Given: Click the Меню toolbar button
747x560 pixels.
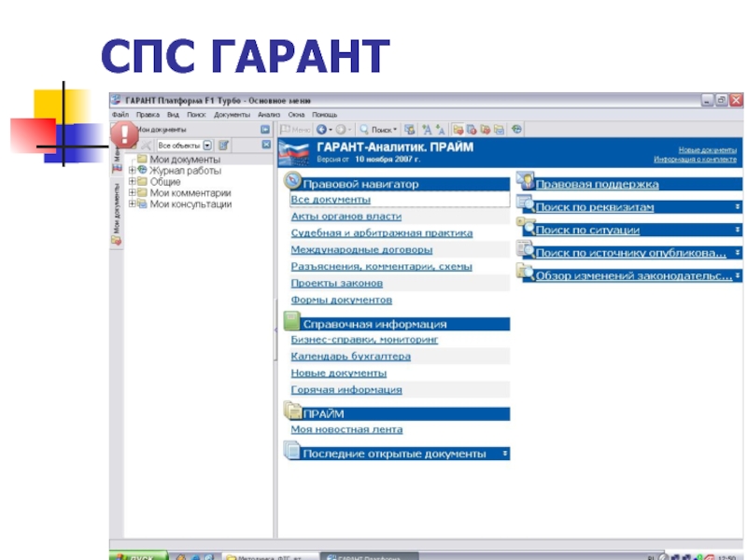Looking at the screenshot, I should coord(295,130).
